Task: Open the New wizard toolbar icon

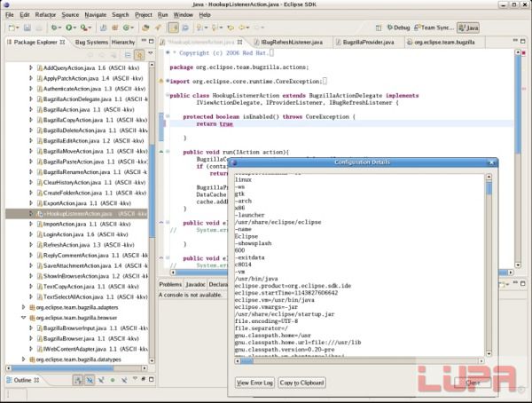Action: click(12, 28)
